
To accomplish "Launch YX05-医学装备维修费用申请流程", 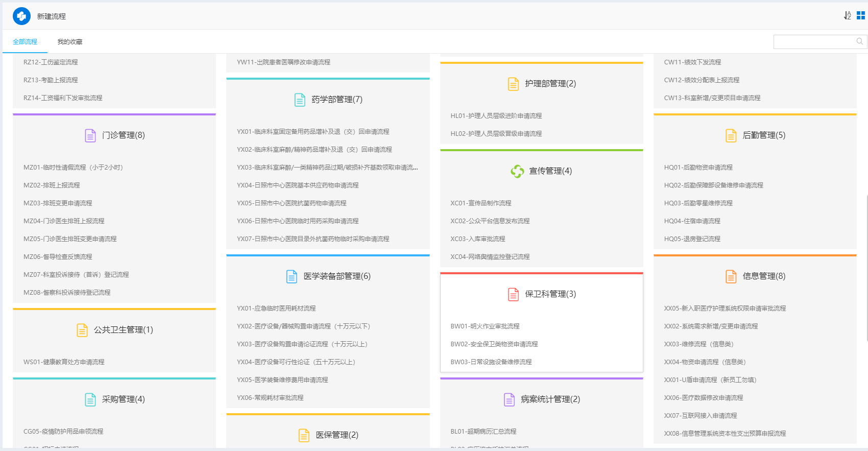I will [x=282, y=380].
